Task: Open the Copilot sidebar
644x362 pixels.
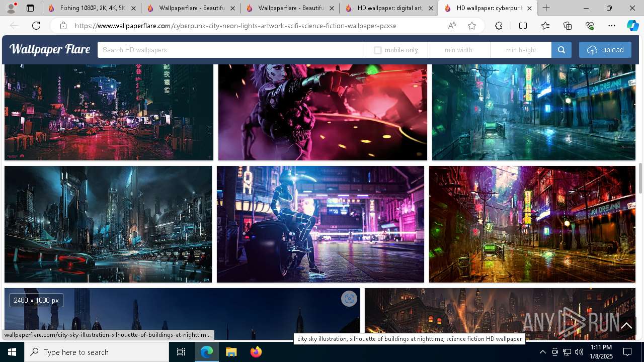Action: coord(632,26)
